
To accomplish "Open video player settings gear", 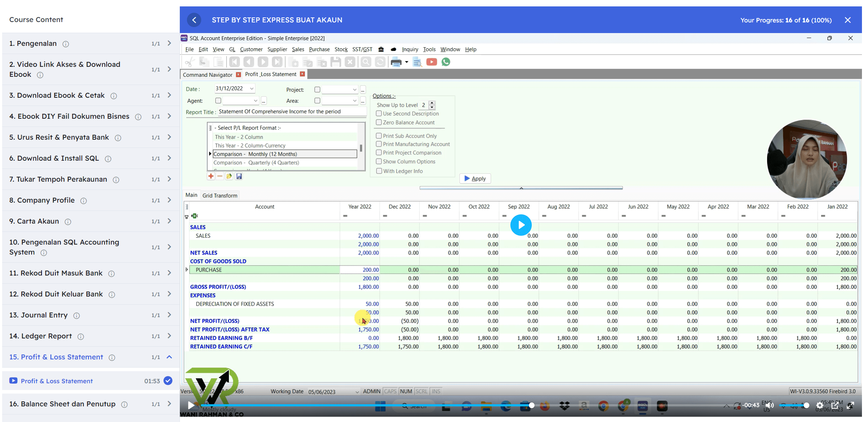I will (820, 405).
